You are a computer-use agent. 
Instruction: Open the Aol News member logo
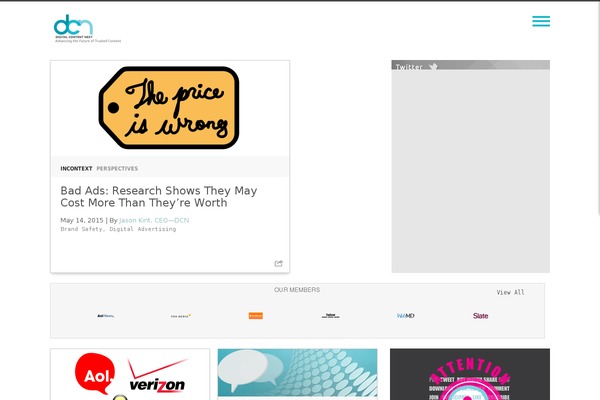pos(105,316)
